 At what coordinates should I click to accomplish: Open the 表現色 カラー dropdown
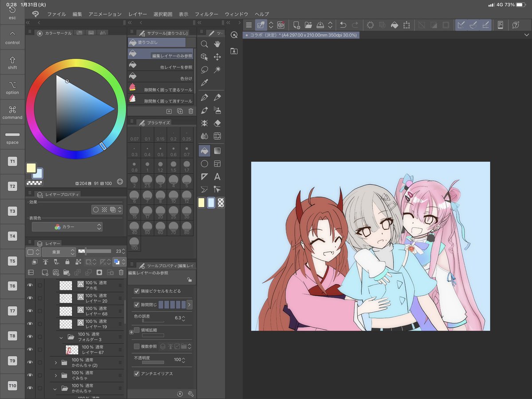point(67,227)
